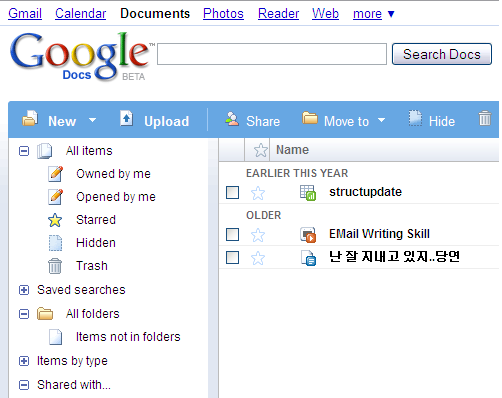The image size is (502, 398).
Task: Focus the search text field
Action: click(272, 54)
